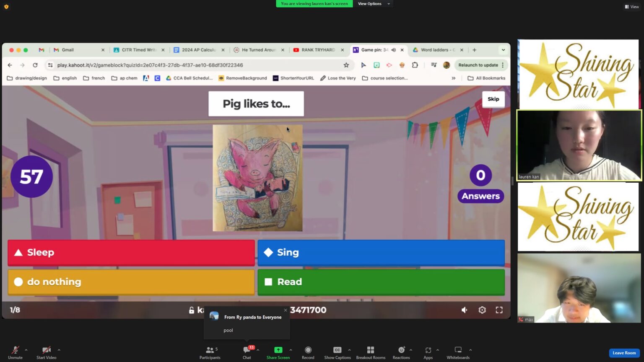Open Breakout Rooms
This screenshot has height=362, width=644.
(x=371, y=352)
